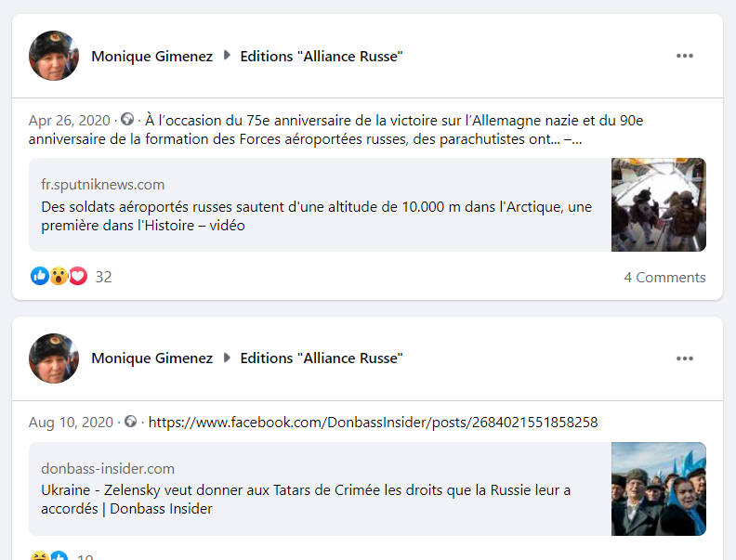
Task: Visit Editions "Alliance Russe" page from second post
Action: tap(321, 358)
